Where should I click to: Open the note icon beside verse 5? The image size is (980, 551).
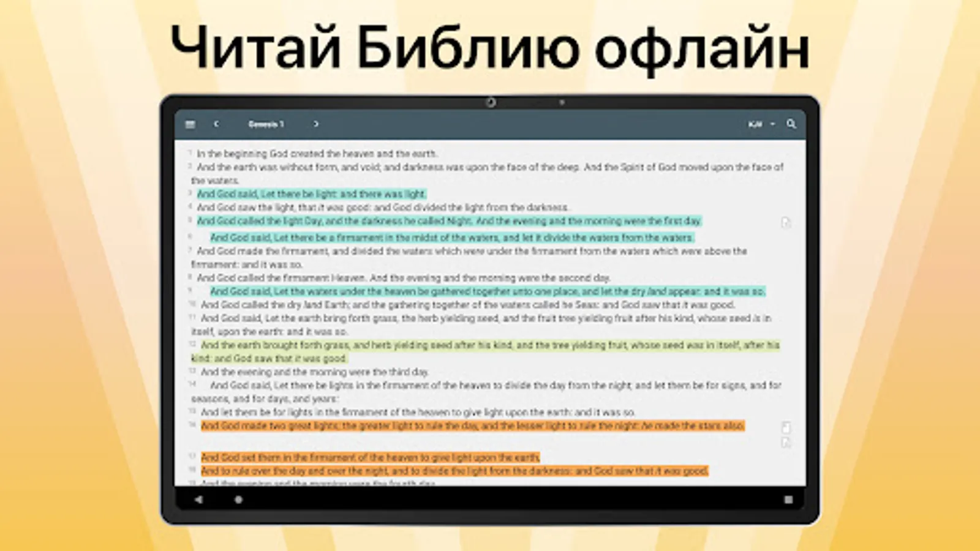[786, 222]
